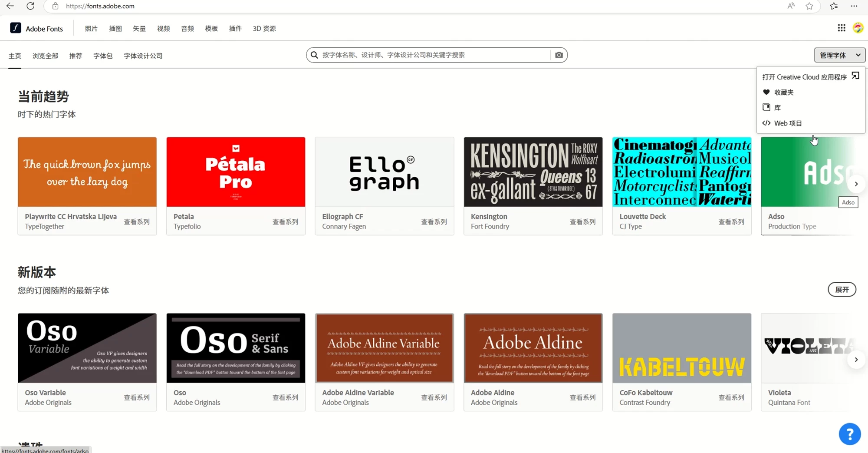Click the Typefolio foundry name under Petala
The image size is (868, 453).
point(187,226)
